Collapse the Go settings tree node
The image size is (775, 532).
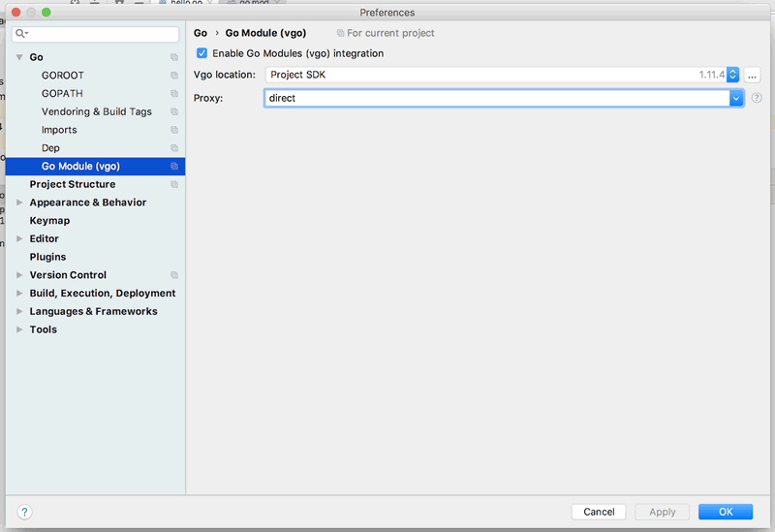pyautogui.click(x=19, y=57)
